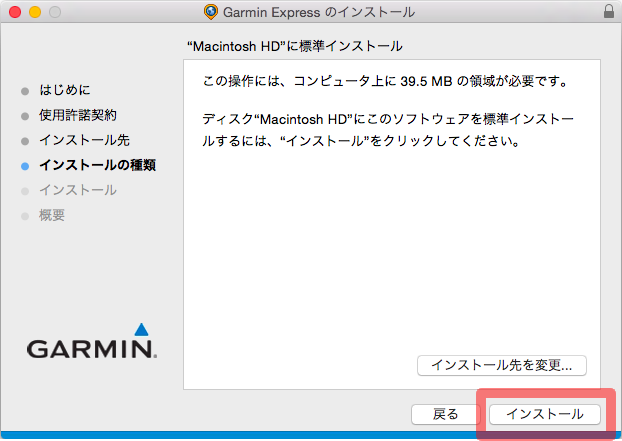622x441 pixels.
Task: Minimize window with yellow button
Action: point(35,12)
